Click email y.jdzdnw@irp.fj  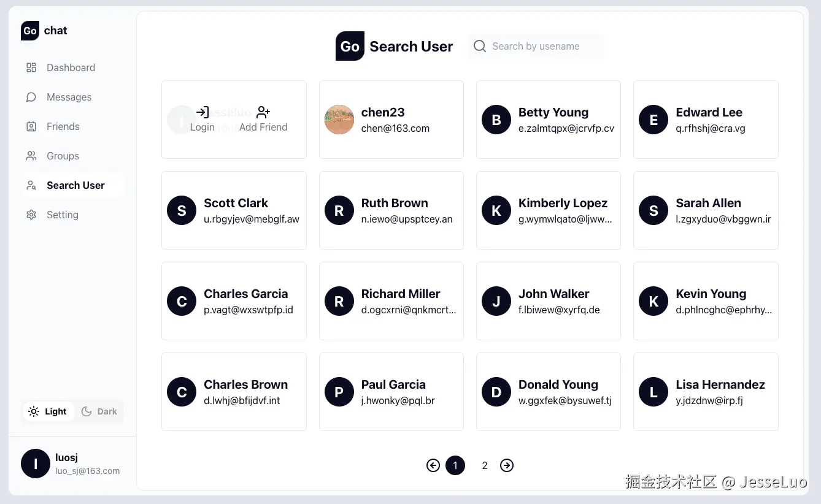tap(709, 400)
